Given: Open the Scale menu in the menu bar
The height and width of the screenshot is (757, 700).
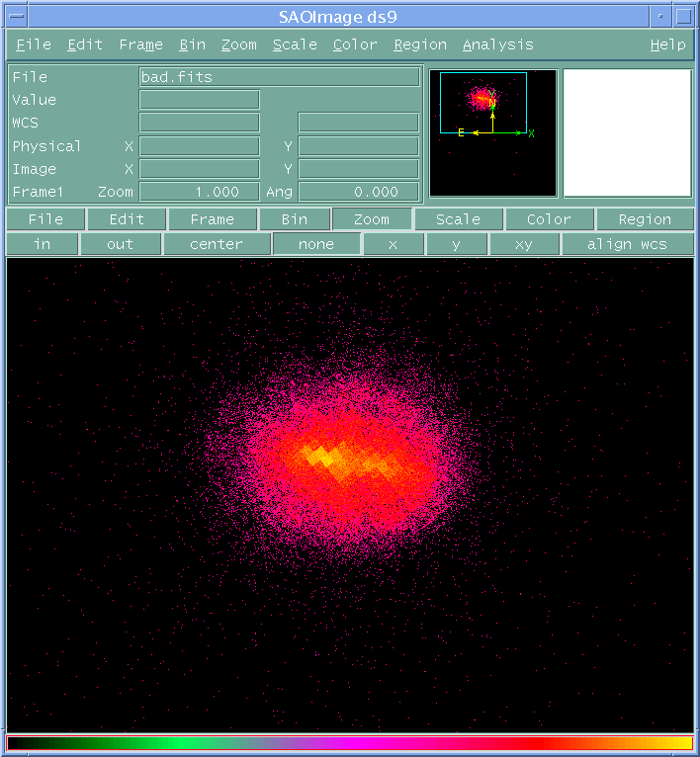Looking at the screenshot, I should [x=295, y=44].
